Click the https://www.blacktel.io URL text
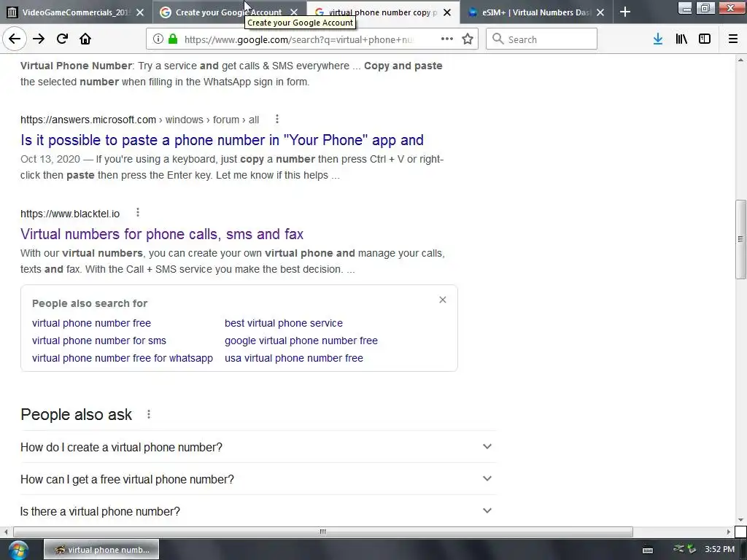 [x=70, y=214]
